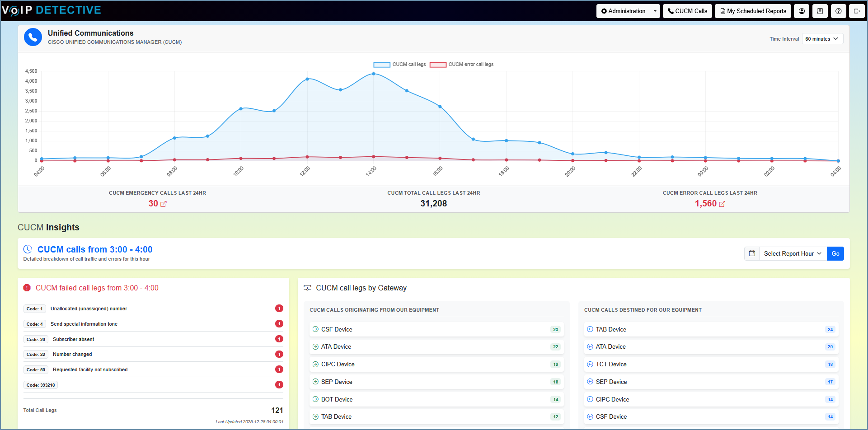Click 'Send special information tone' text
The width and height of the screenshot is (868, 430).
[84, 324]
